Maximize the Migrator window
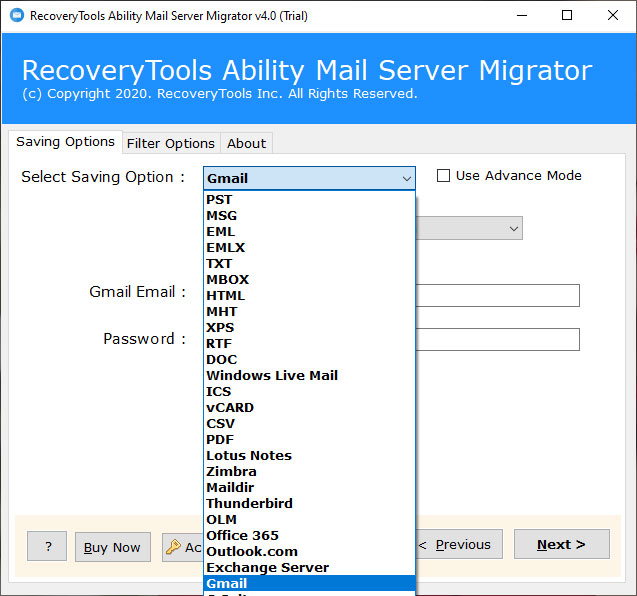 click(x=567, y=15)
